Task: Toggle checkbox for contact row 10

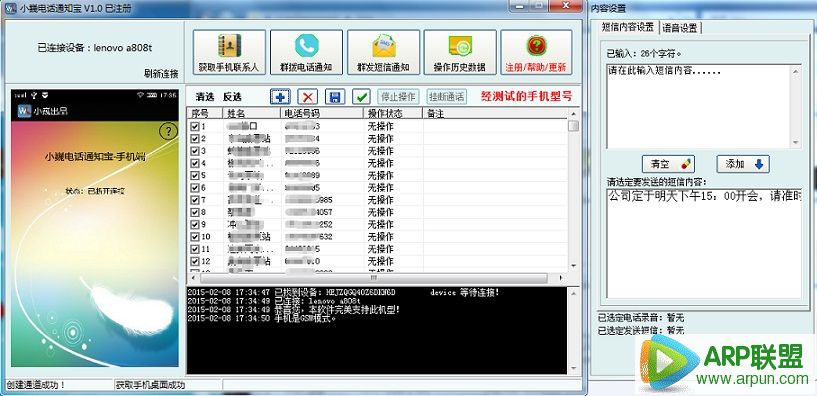Action: 195,237
